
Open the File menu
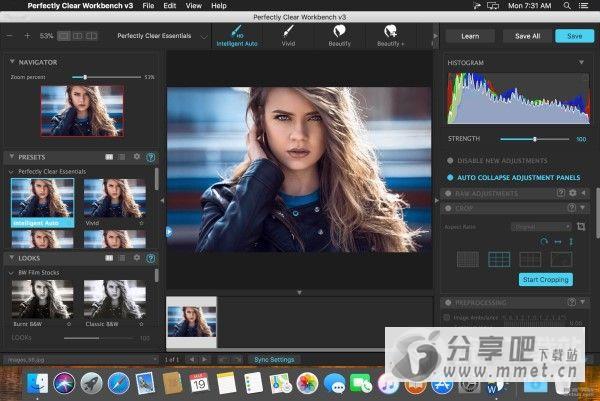point(148,6)
